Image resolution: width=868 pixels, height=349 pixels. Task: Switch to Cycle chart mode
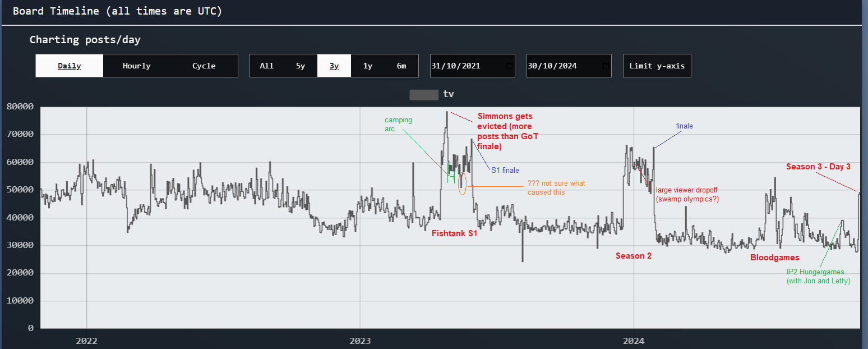point(204,66)
